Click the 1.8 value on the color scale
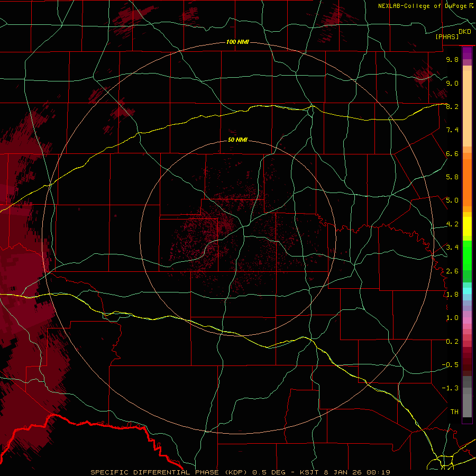 tap(452, 295)
